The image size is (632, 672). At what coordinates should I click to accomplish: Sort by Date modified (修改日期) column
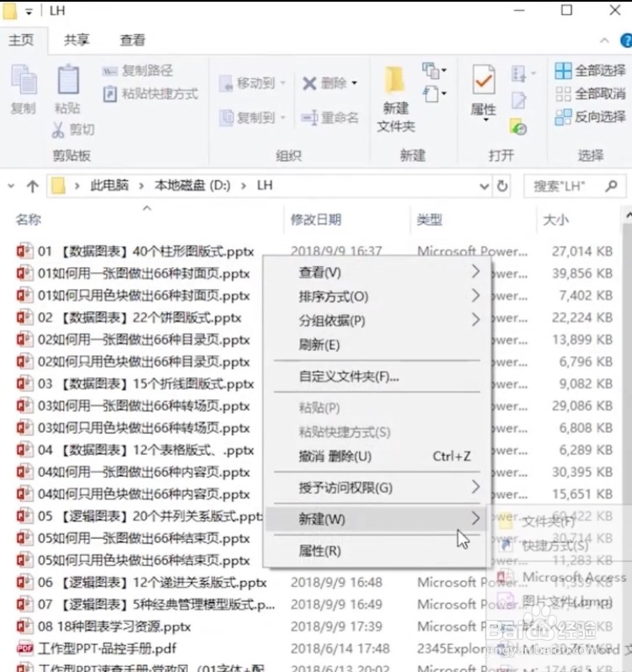[x=316, y=220]
